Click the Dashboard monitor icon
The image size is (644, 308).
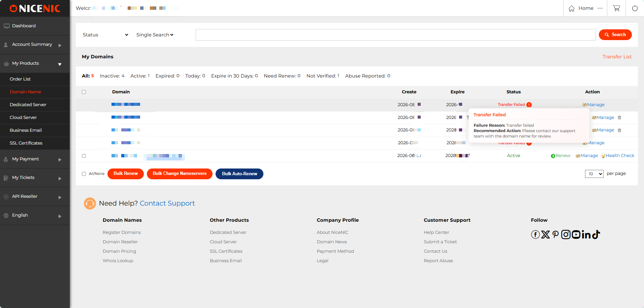point(6,26)
